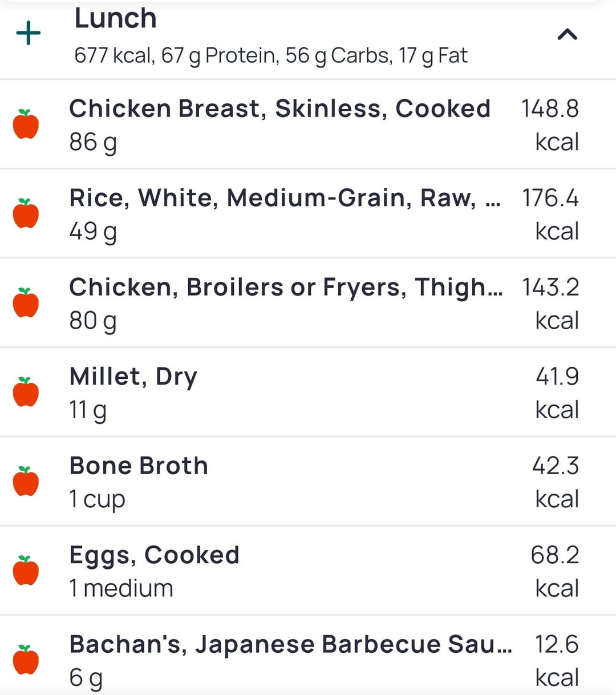Open the Chicken Breast, Skinless, Cooked entry

click(279, 108)
